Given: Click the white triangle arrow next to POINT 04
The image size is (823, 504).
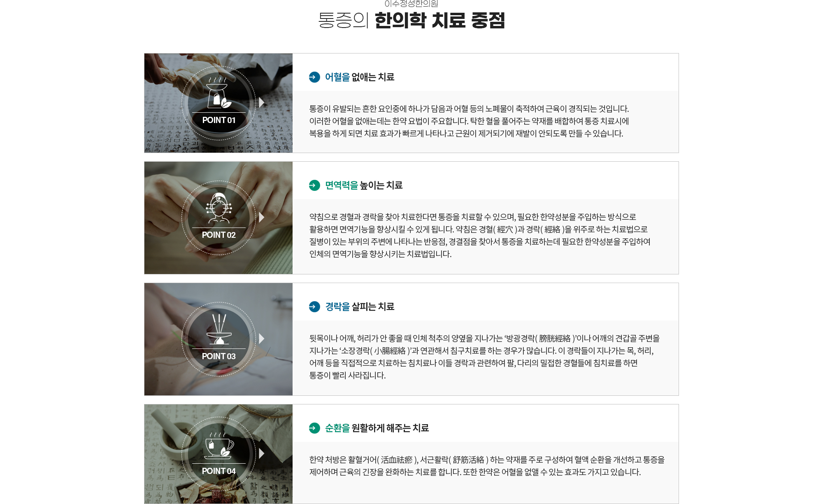Looking at the screenshot, I should (x=262, y=453).
